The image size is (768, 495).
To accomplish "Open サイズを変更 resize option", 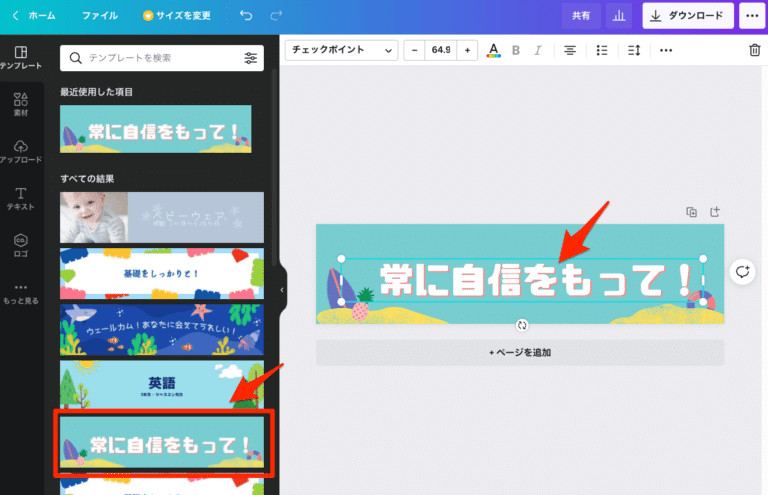I will pyautogui.click(x=177, y=16).
